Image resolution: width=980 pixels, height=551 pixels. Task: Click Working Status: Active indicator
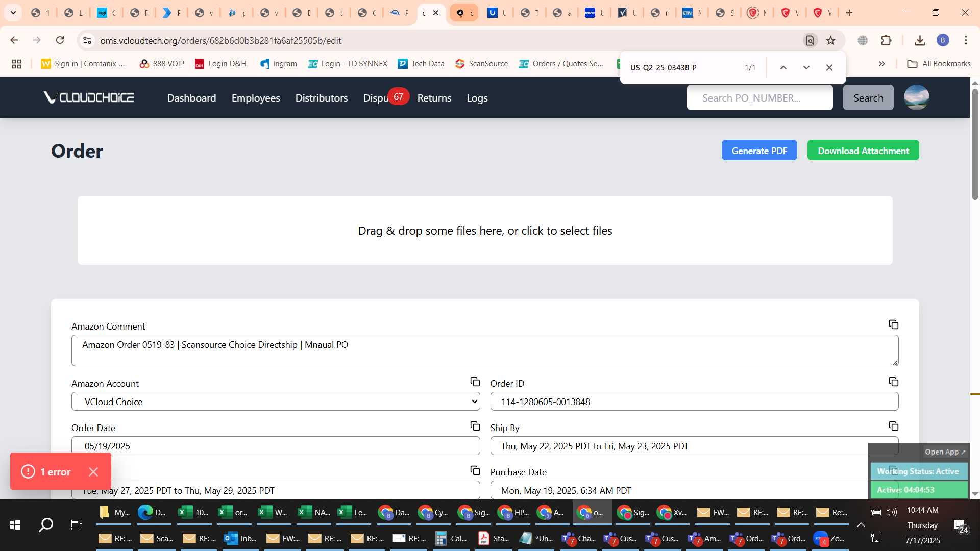tap(918, 471)
